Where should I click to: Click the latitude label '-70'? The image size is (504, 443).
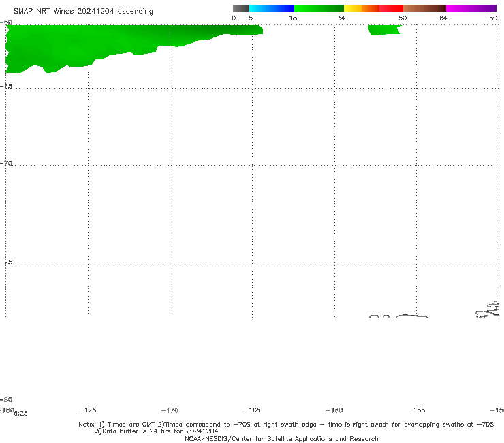coord(6,164)
